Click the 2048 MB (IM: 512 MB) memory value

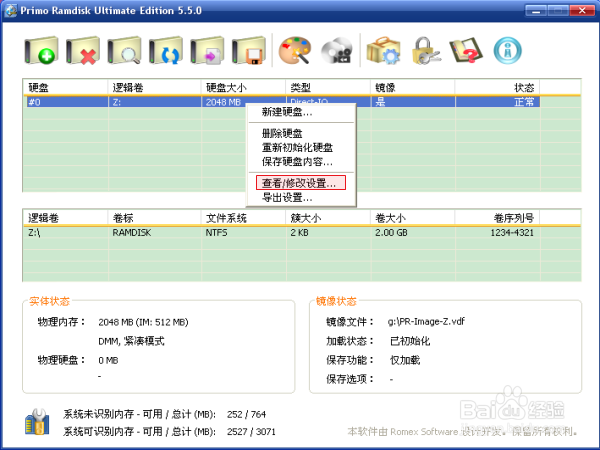(143, 322)
